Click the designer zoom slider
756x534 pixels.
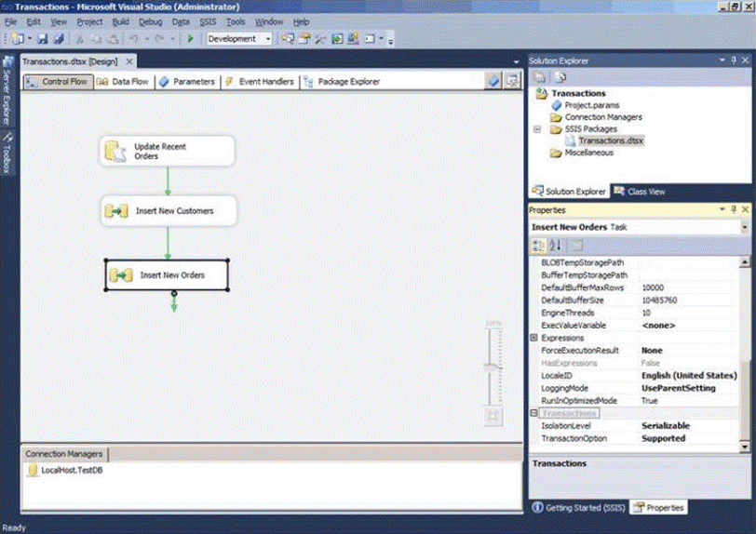pos(493,368)
